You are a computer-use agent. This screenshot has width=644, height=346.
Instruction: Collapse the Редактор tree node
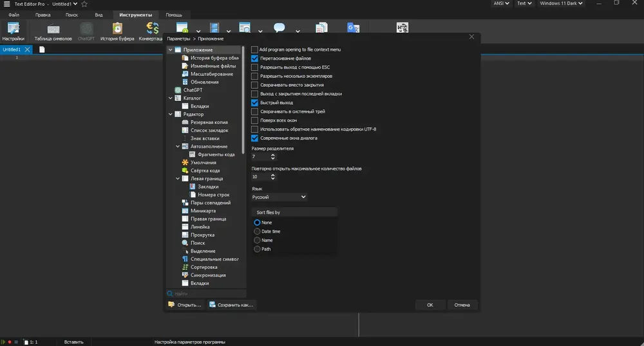[x=171, y=114]
